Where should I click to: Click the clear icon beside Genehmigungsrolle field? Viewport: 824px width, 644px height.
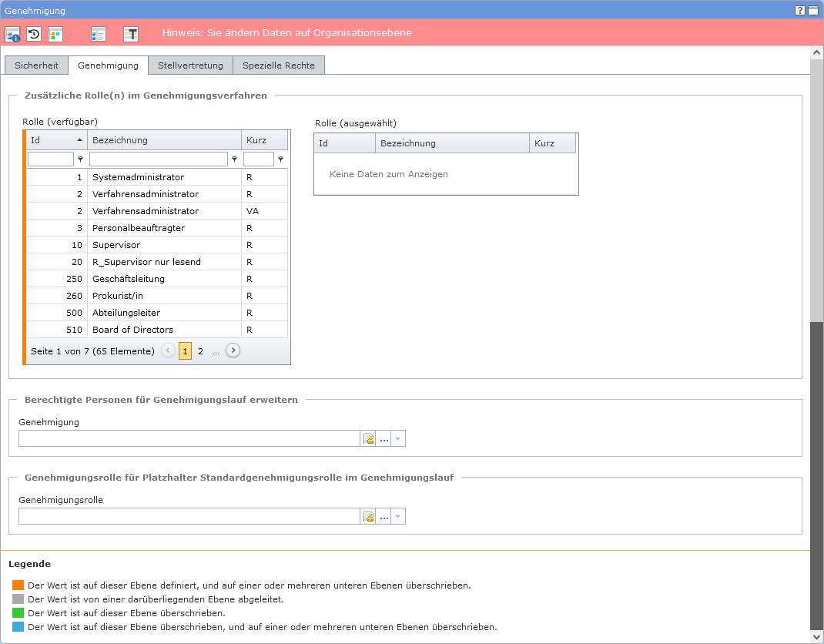[x=369, y=517]
